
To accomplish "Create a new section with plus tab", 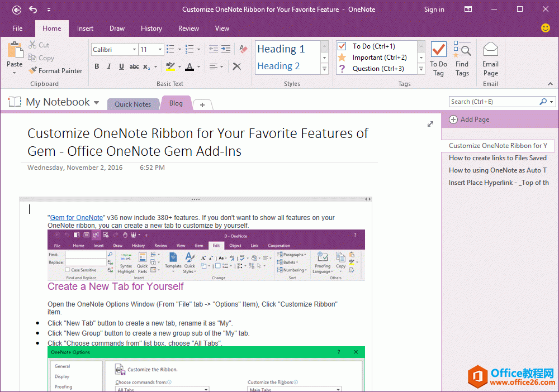I will tap(202, 105).
